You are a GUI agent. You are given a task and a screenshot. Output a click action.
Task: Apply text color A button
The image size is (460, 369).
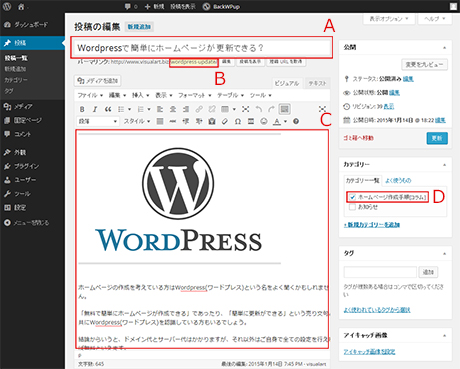pyautogui.click(x=277, y=121)
